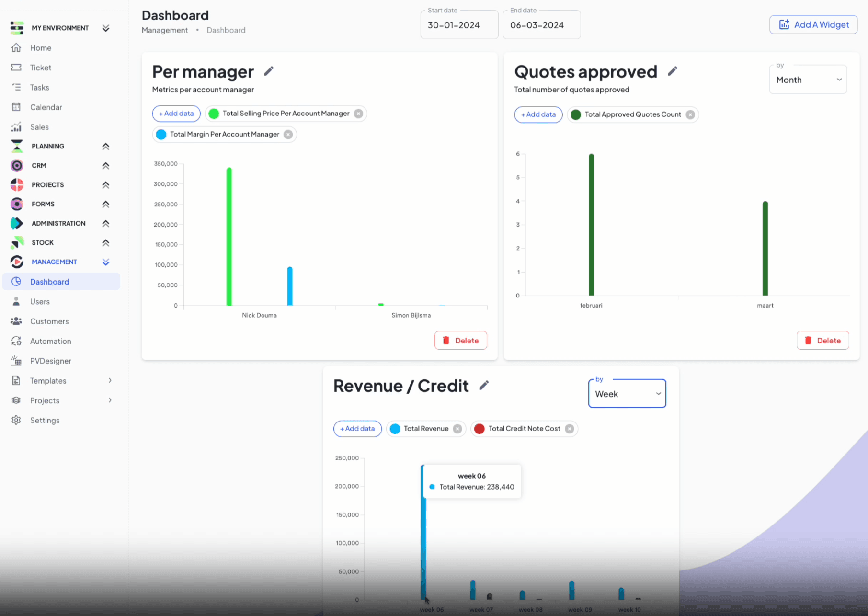Open Settings in the sidebar
Screen dimensions: 868x616
(x=45, y=421)
